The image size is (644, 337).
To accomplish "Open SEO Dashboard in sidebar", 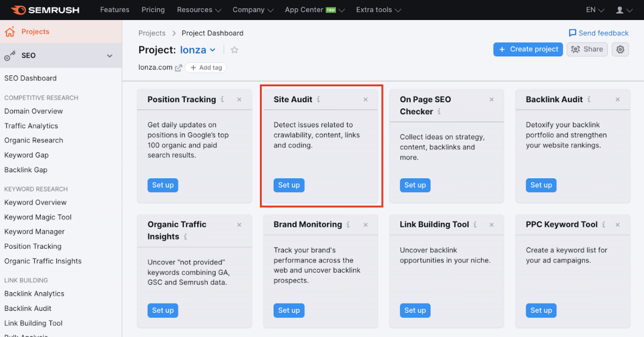I will tap(31, 78).
